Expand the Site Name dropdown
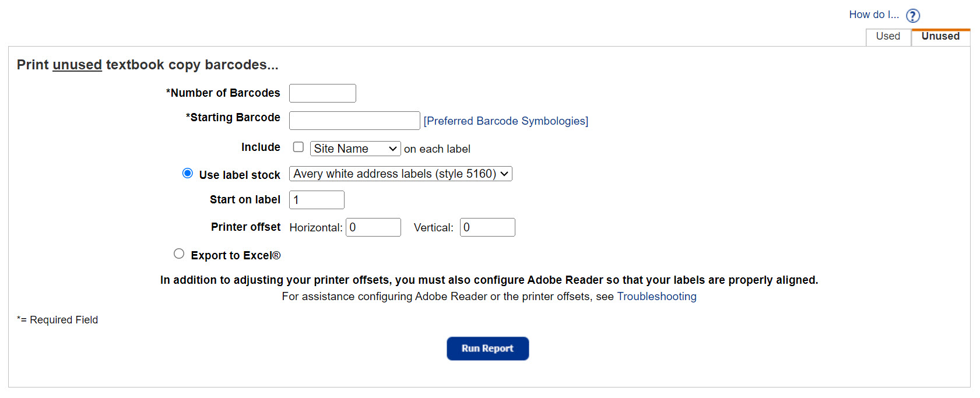Screen dimensions: 980x398 pyautogui.click(x=355, y=149)
